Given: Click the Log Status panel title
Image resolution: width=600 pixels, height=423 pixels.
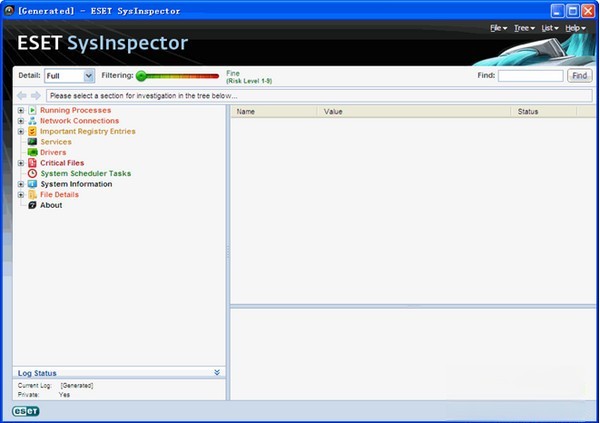Looking at the screenshot, I should (x=37, y=373).
